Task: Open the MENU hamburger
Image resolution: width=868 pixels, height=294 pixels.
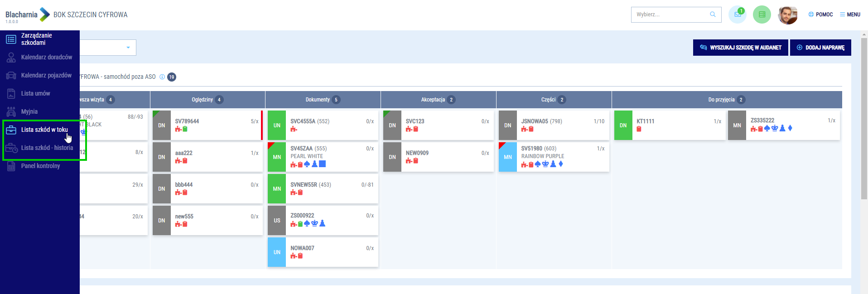Action: [x=850, y=14]
